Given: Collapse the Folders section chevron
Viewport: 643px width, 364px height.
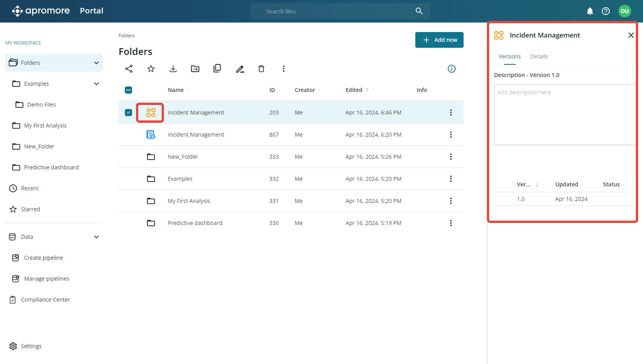Looking at the screenshot, I should tap(96, 63).
